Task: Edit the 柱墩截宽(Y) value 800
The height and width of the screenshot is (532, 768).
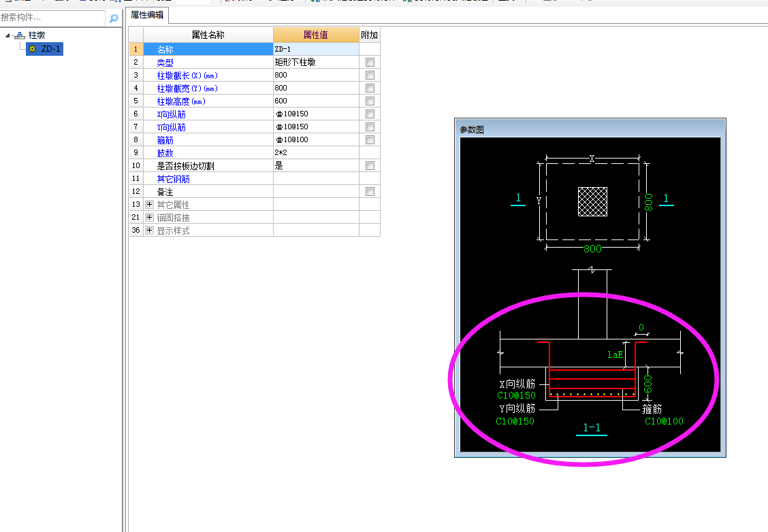Action: (316, 88)
